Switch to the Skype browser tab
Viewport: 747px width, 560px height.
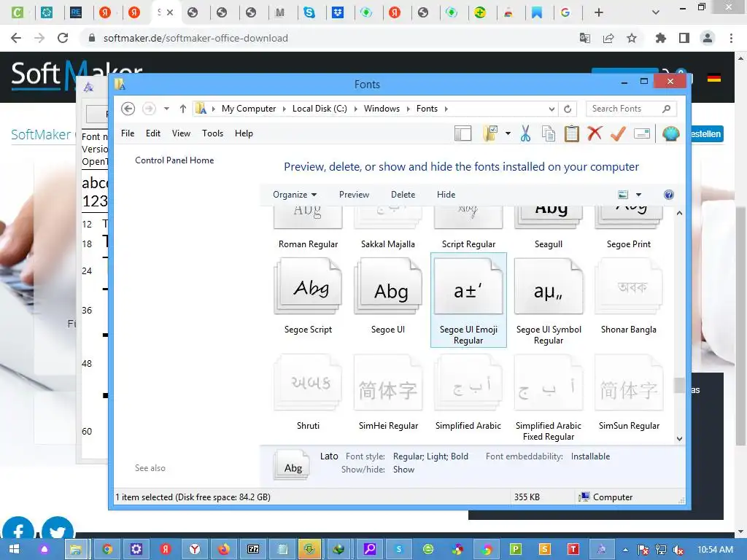[x=309, y=12]
